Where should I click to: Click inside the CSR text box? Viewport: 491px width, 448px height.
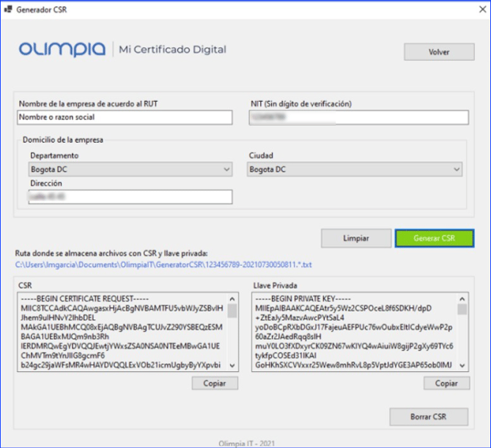[121, 332]
